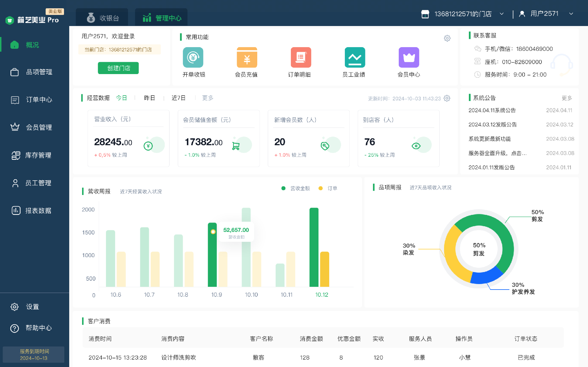
Task: Open the common functions settings gear
Action: 447,38
